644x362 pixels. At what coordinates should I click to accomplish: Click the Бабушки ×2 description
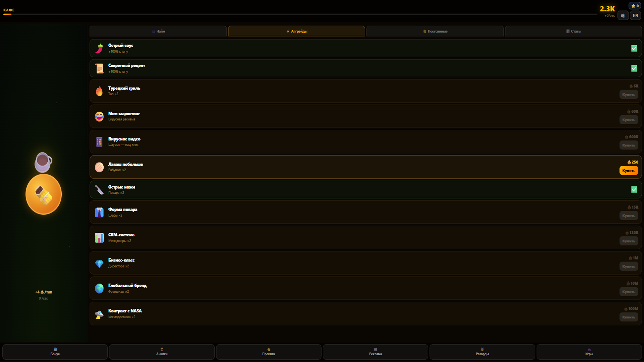117,170
